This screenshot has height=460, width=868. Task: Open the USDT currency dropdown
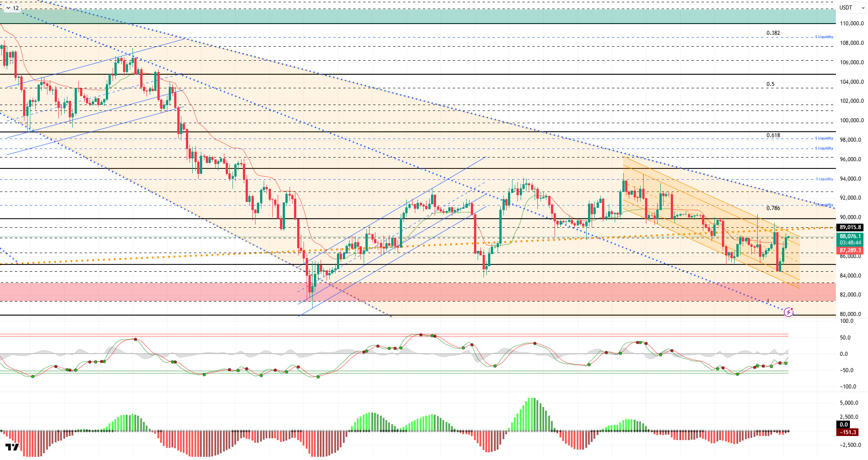tap(851, 8)
